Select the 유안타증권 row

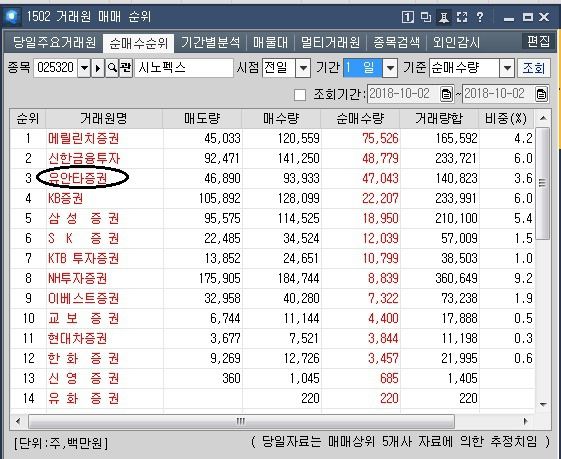point(272,179)
